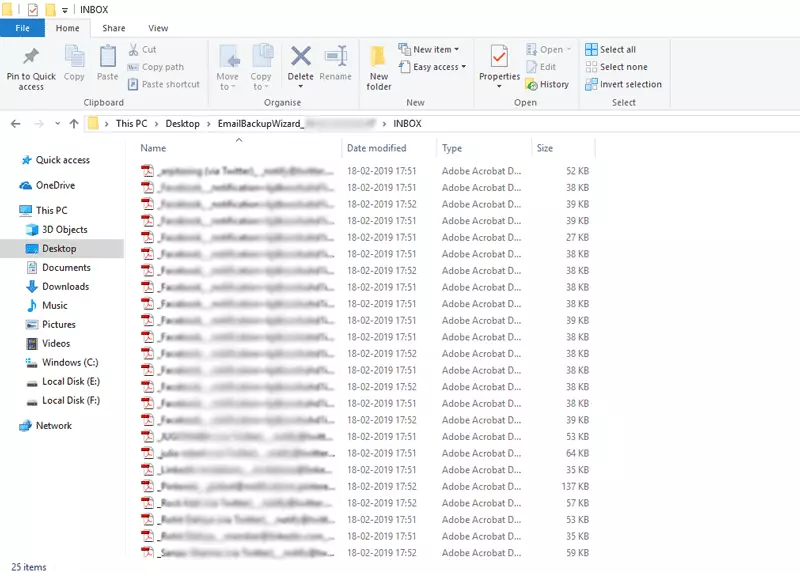
Task: Open the Easy access dropdown
Action: click(433, 67)
